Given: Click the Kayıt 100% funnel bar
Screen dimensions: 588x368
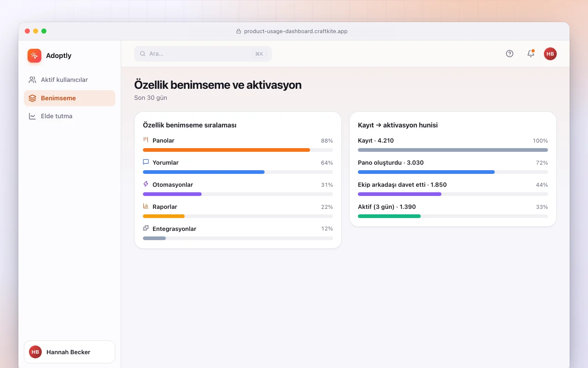Looking at the screenshot, I should click(x=453, y=150).
